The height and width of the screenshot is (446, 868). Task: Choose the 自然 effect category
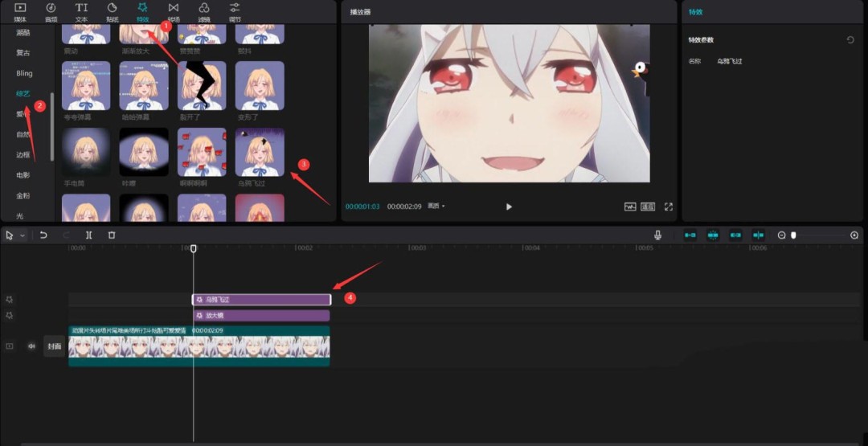pos(23,134)
